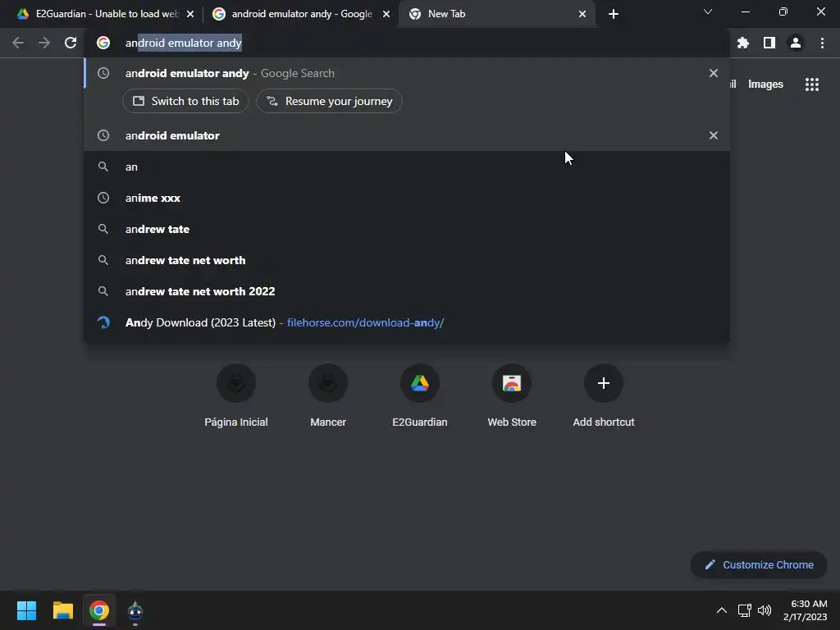Image resolution: width=840 pixels, height=630 pixels.
Task: Open the robot app taskbar icon
Action: [x=135, y=610]
